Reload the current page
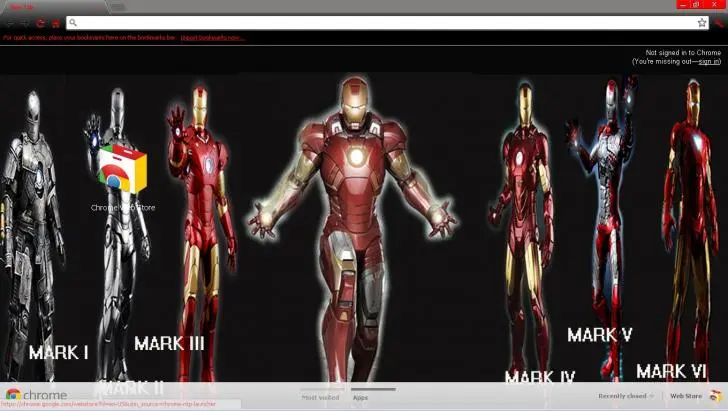Screen dimensions: 728x411 pos(40,22)
